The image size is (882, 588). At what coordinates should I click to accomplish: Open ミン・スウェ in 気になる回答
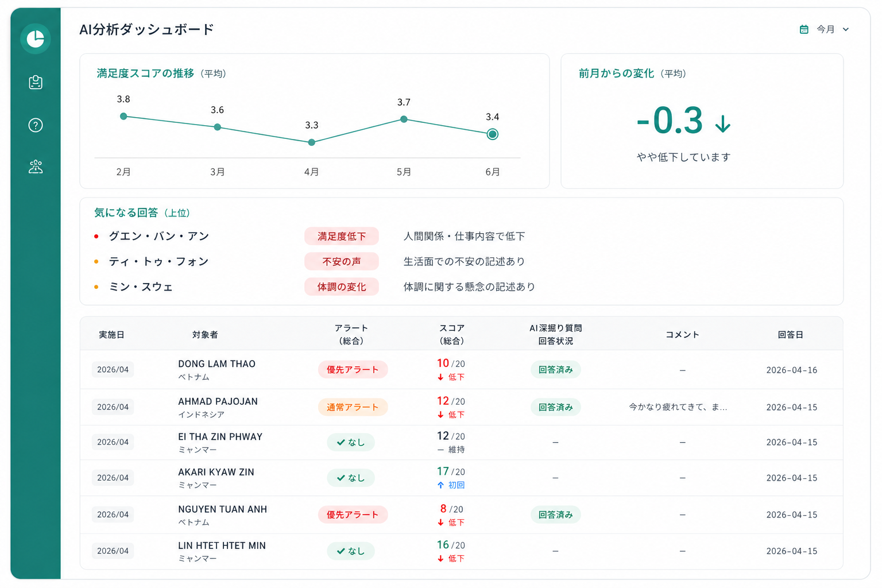141,287
